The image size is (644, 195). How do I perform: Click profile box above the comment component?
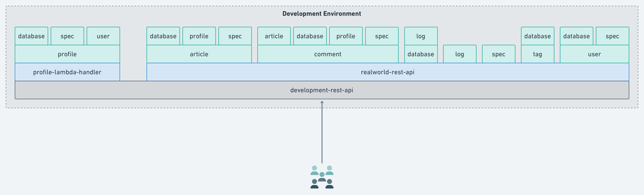point(346,36)
